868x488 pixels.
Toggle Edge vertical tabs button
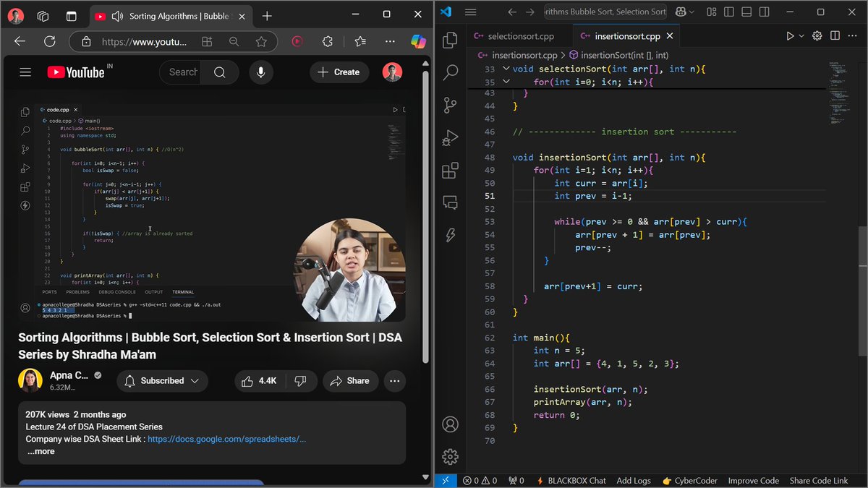[x=71, y=16]
